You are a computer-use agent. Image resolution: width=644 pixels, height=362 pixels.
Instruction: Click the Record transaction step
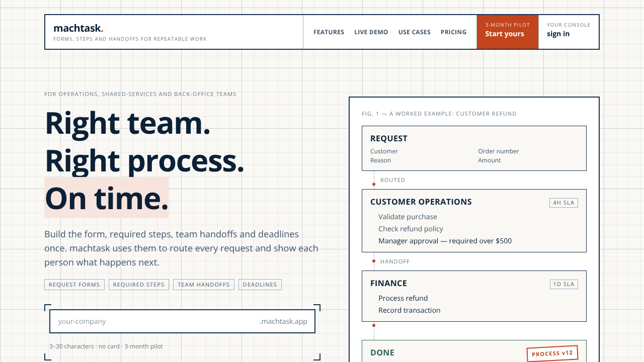410,310
